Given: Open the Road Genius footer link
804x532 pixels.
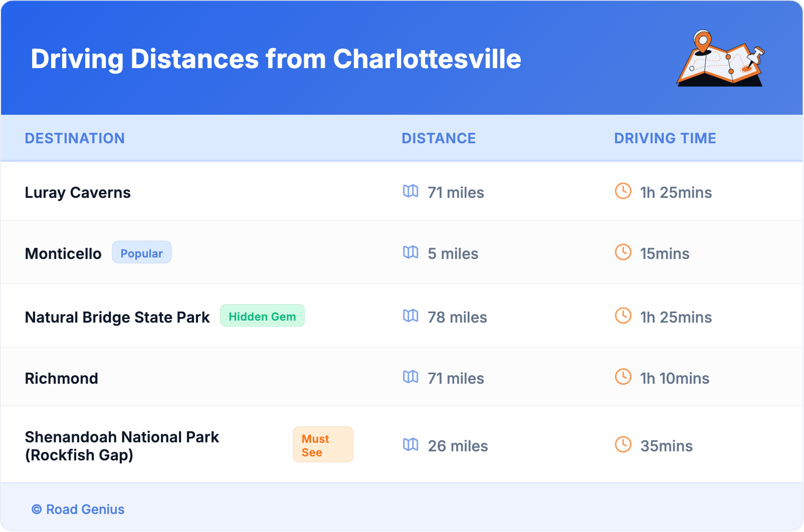Looking at the screenshot, I should [x=78, y=509].
